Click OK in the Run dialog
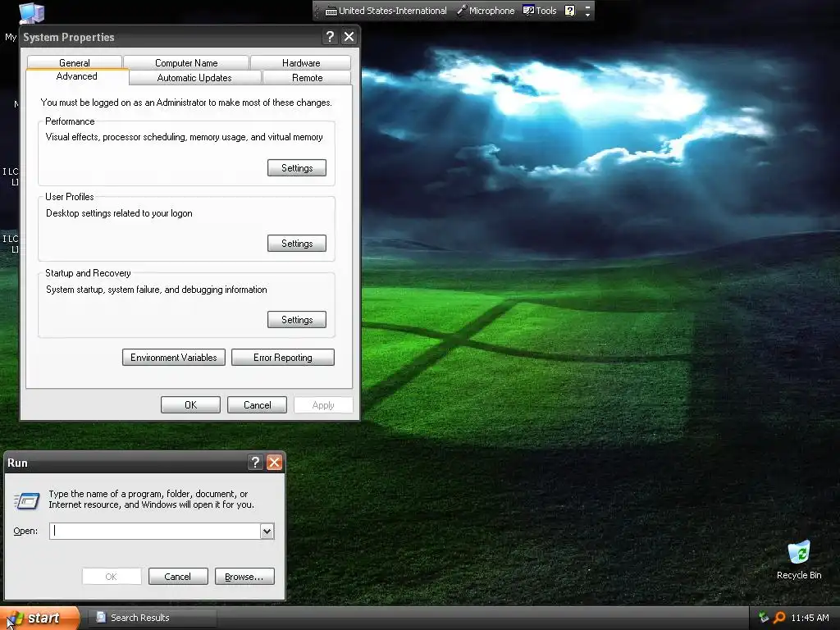Viewport: 840px width, 630px height. coord(112,577)
